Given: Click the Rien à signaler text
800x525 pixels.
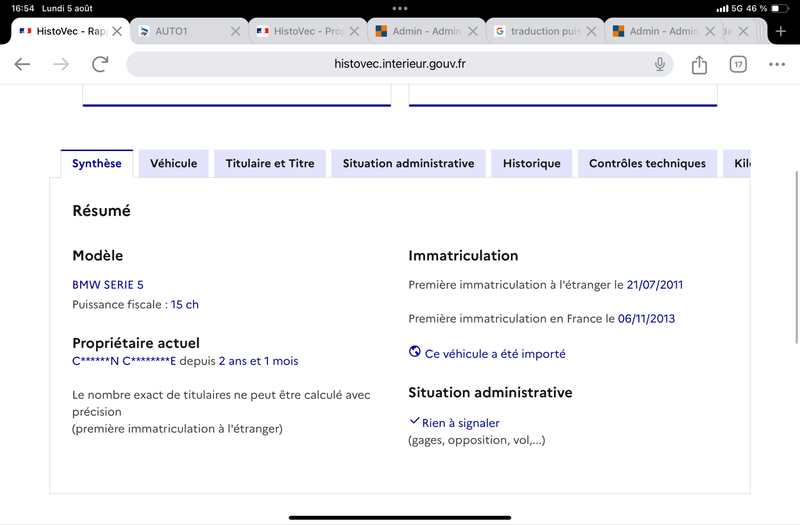Looking at the screenshot, I should tap(460, 423).
